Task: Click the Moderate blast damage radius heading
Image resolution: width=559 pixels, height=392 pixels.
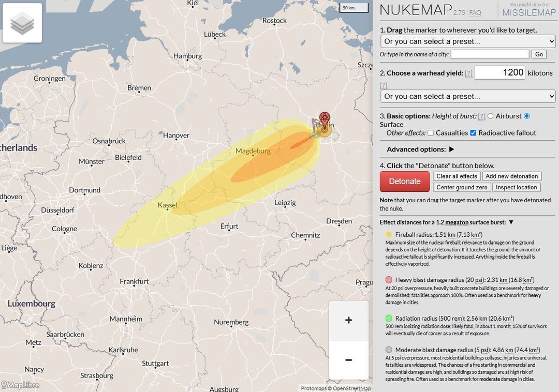Action: (x=468, y=350)
